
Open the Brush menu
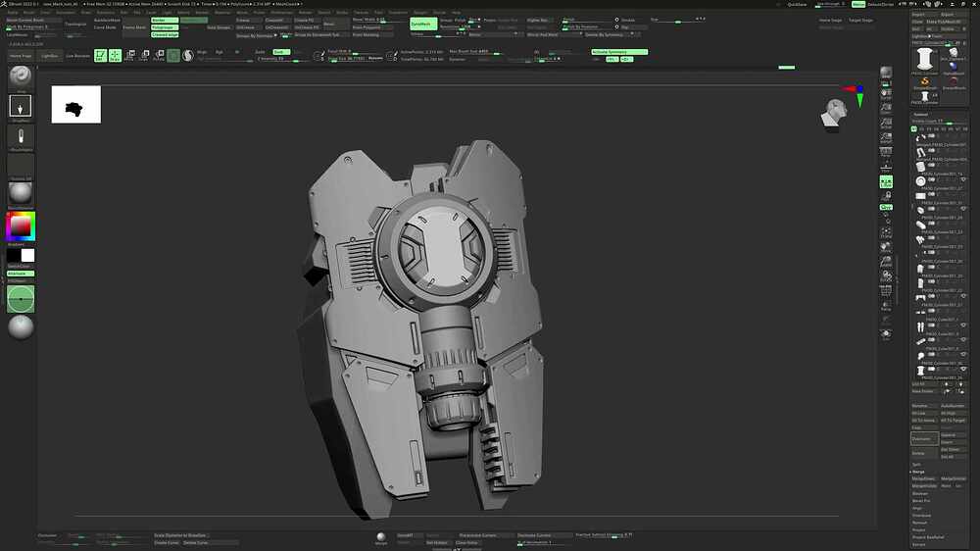pyautogui.click(x=29, y=13)
